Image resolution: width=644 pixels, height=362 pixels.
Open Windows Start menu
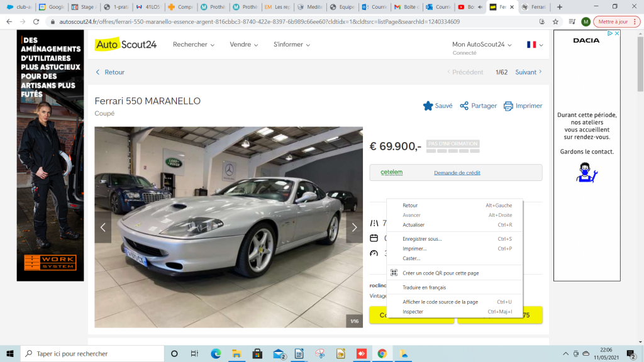pyautogui.click(x=10, y=353)
